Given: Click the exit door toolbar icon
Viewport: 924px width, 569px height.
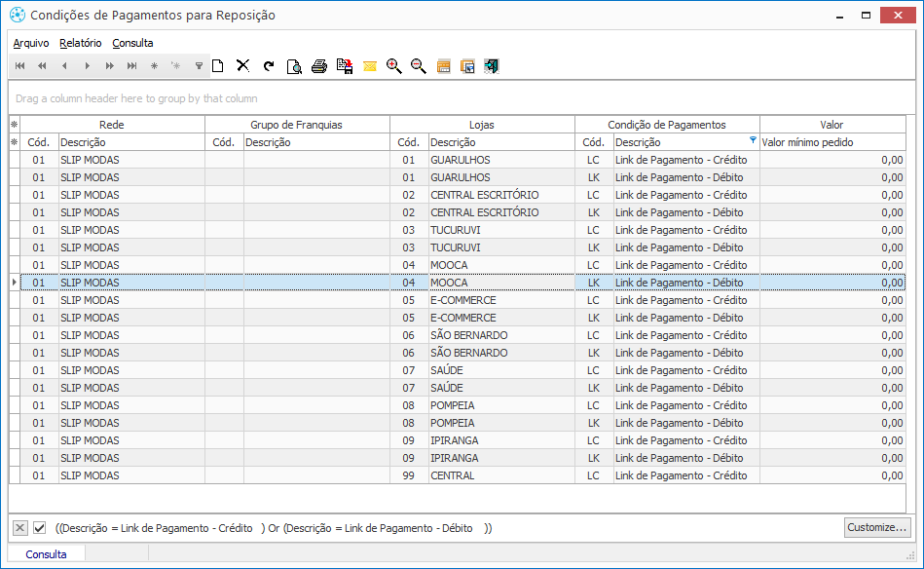Looking at the screenshot, I should pos(492,66).
